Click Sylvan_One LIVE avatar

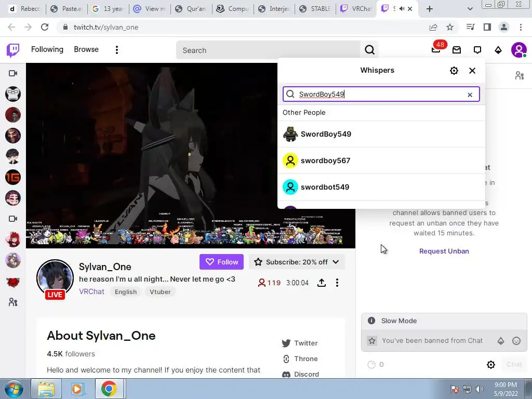click(55, 279)
